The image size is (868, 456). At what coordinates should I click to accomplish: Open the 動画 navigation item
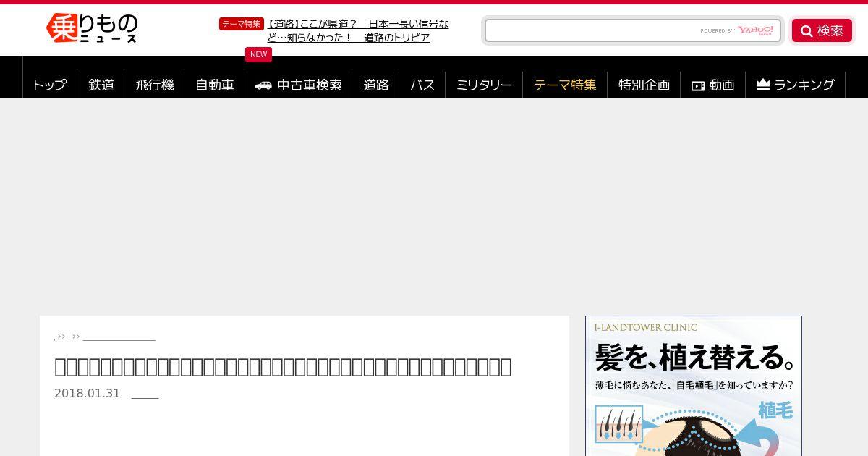pos(713,85)
